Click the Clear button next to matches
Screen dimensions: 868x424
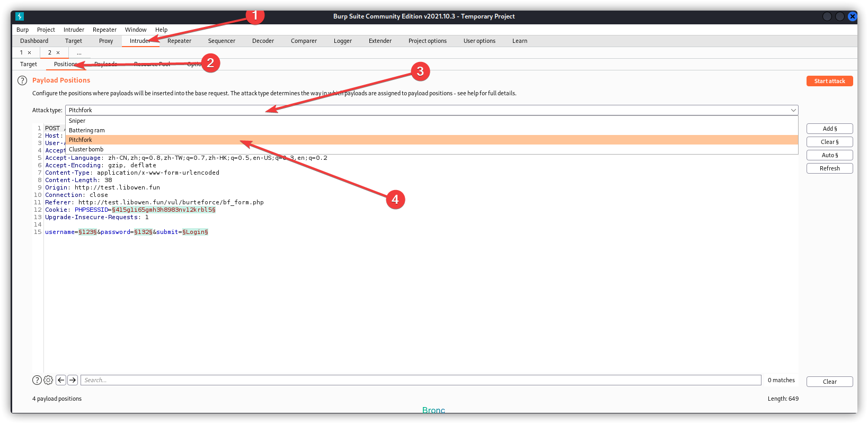830,382
